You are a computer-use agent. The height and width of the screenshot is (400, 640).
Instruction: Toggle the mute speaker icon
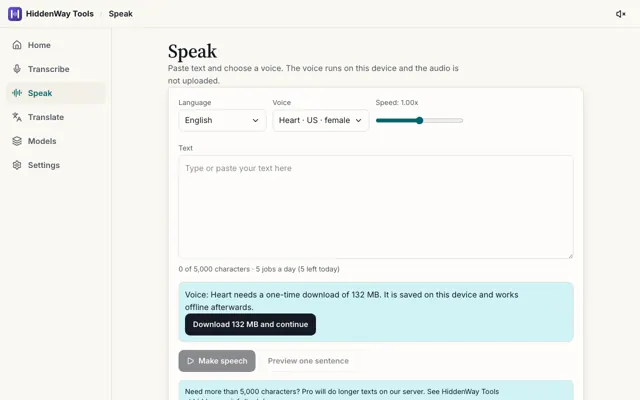620,14
